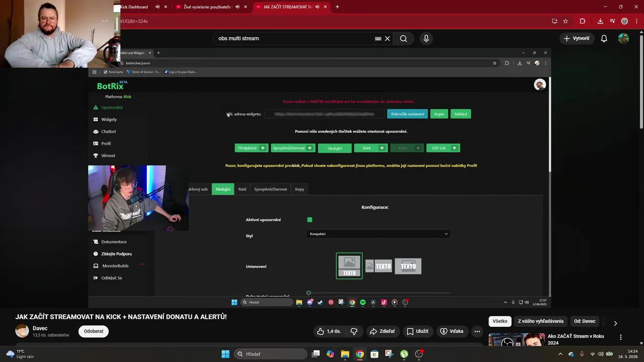Screen dimensions: 644x362
Task: Select the Všetko filter chip
Action: (500, 321)
